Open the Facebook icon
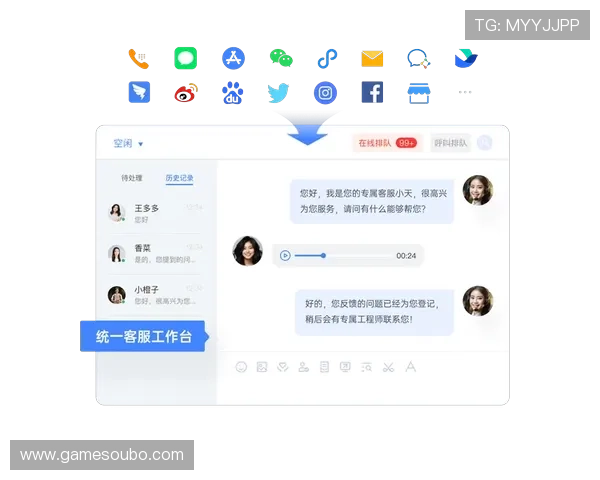Image resolution: width=600 pixels, height=480 pixels. click(372, 92)
